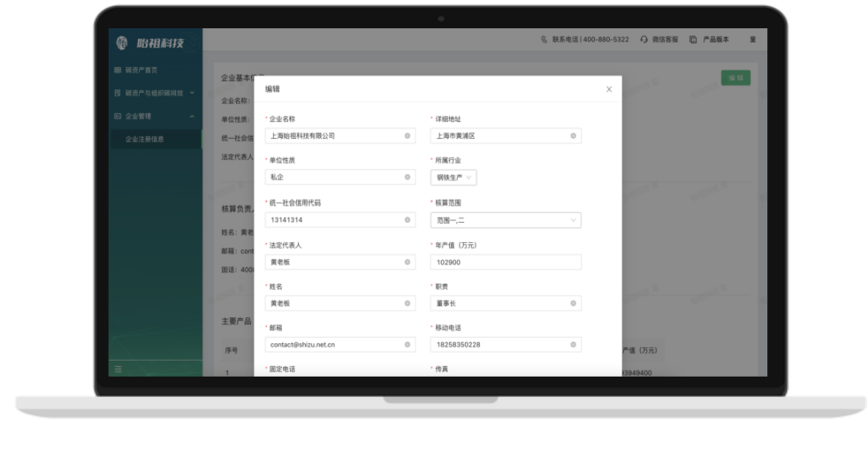The width and height of the screenshot is (868, 450).
Task: Click the 联系电话 400-880-5322 text
Action: (x=590, y=39)
